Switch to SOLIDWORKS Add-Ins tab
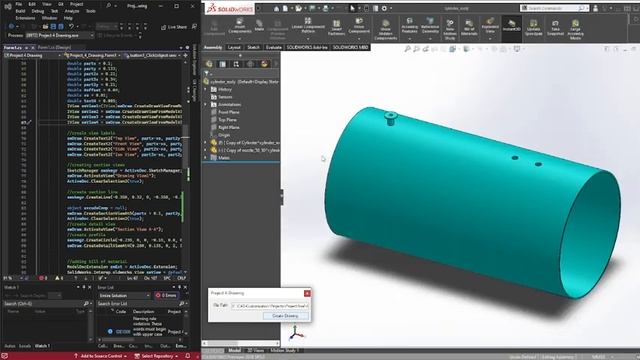The image size is (640, 360). point(307,47)
